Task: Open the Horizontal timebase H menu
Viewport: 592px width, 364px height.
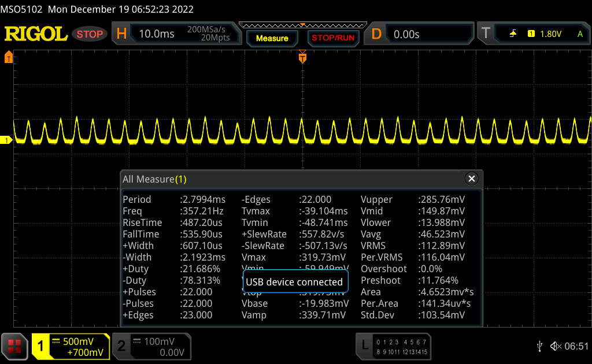Action: click(121, 34)
